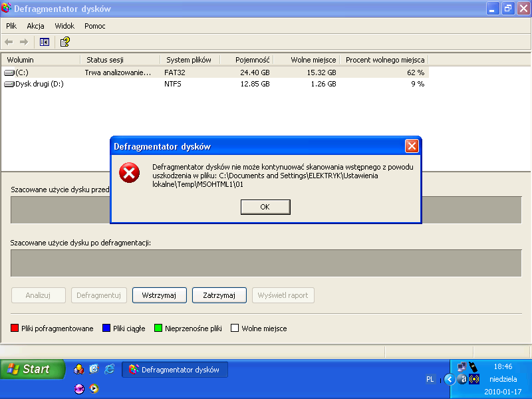Select the Dysk drugi (D:) volume row
Screen dimensions: 532x399
coord(215,84)
